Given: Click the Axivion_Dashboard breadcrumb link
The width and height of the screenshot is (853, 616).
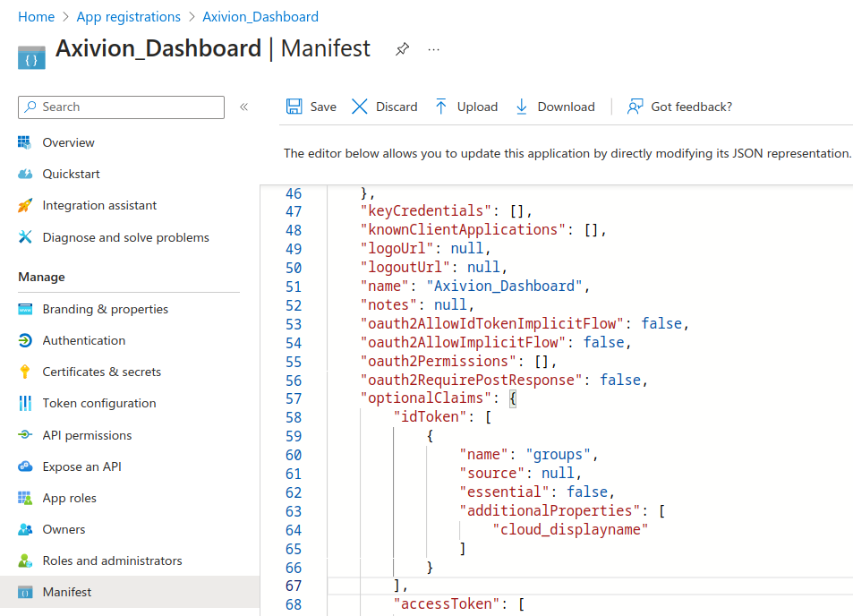Looking at the screenshot, I should tap(260, 17).
